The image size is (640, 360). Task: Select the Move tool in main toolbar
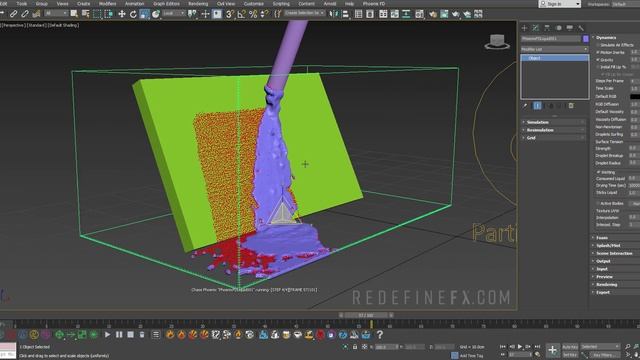pyautogui.click(x=122, y=14)
